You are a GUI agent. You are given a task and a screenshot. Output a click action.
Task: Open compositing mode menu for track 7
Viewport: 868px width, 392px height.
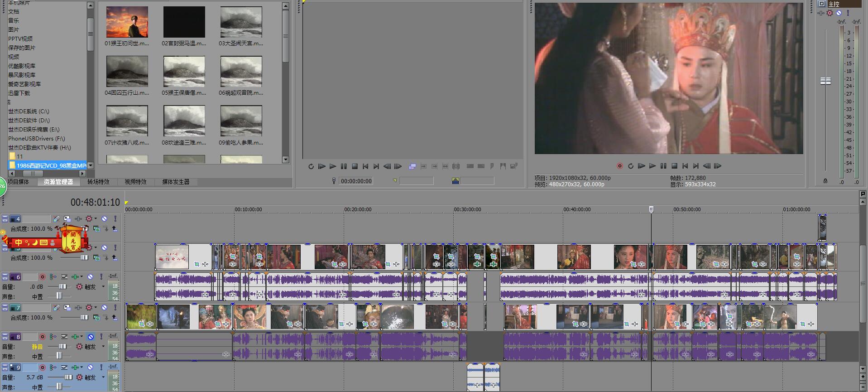[96, 318]
